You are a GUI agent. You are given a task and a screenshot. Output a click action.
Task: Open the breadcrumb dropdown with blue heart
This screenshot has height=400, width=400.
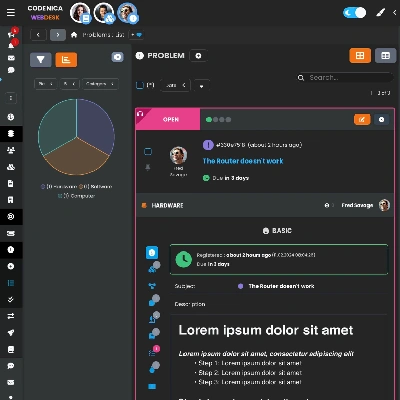136,35
